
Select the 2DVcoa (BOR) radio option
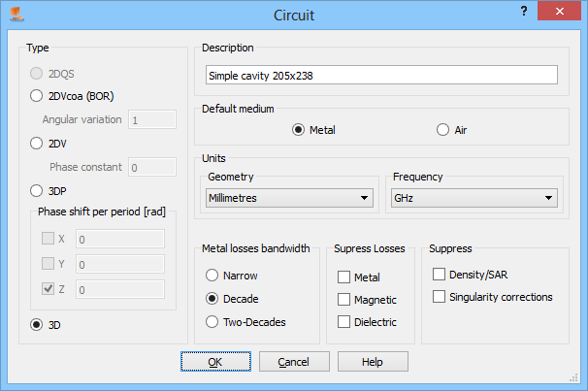click(x=37, y=96)
